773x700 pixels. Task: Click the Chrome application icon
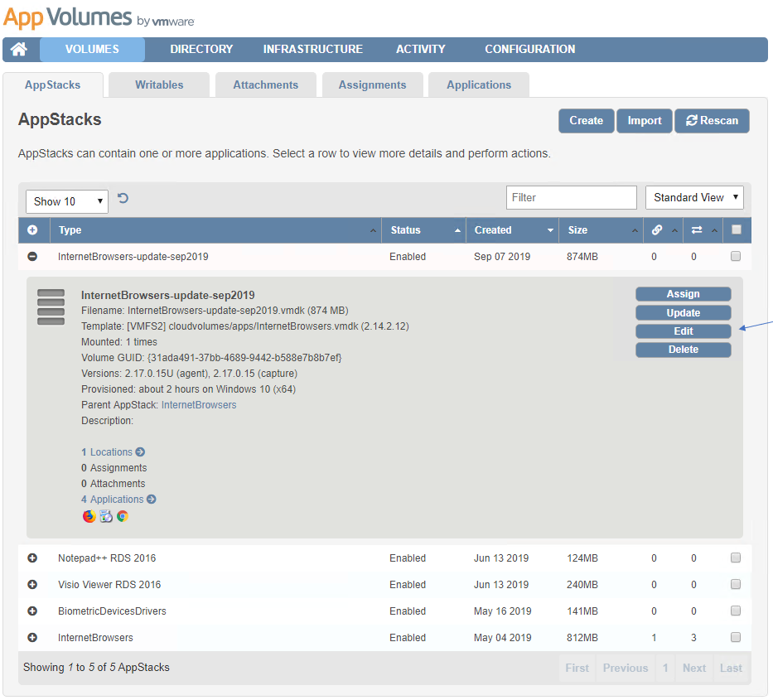[123, 516]
